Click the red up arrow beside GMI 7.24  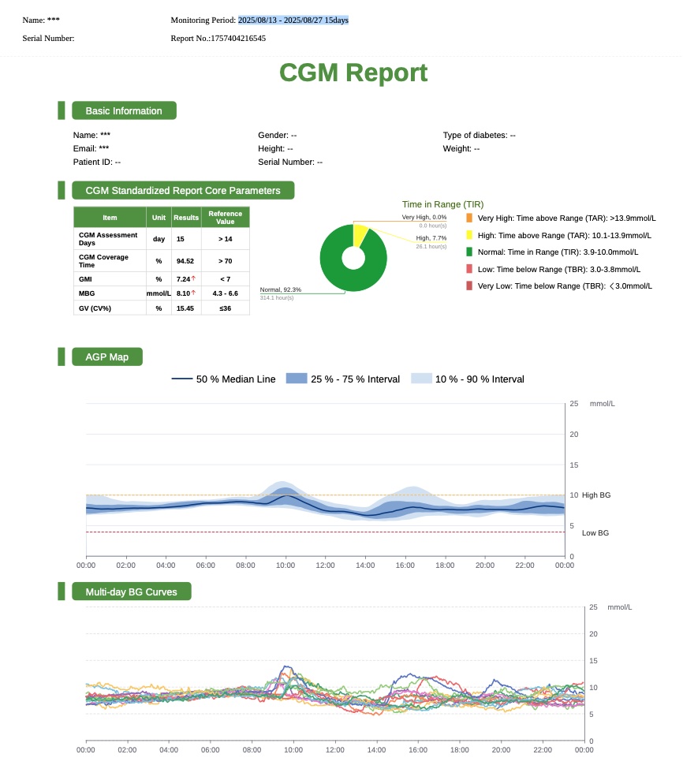[x=193, y=278]
